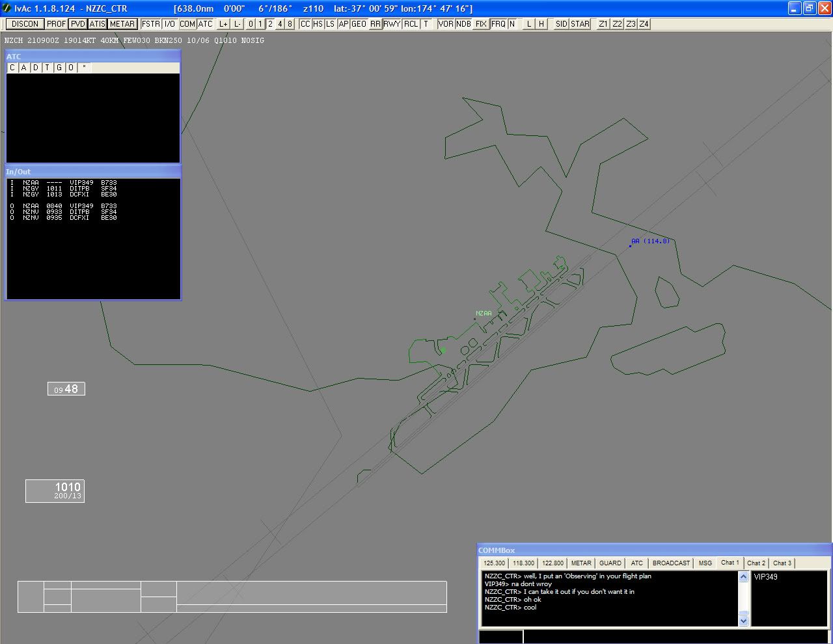Image resolution: width=833 pixels, height=644 pixels.
Task: Click the STAR toolbar button
Action: click(580, 24)
